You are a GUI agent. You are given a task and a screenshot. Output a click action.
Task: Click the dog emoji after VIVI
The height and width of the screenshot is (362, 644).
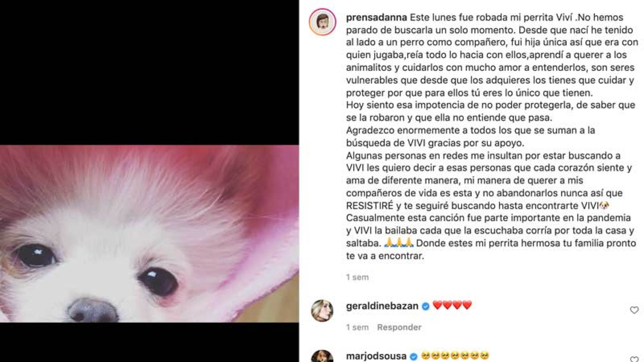[604, 205]
